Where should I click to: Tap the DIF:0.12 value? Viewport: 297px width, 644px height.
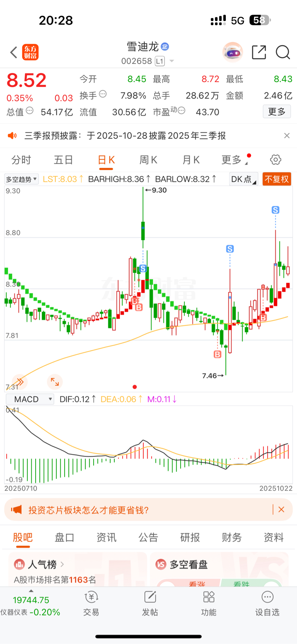click(x=78, y=399)
